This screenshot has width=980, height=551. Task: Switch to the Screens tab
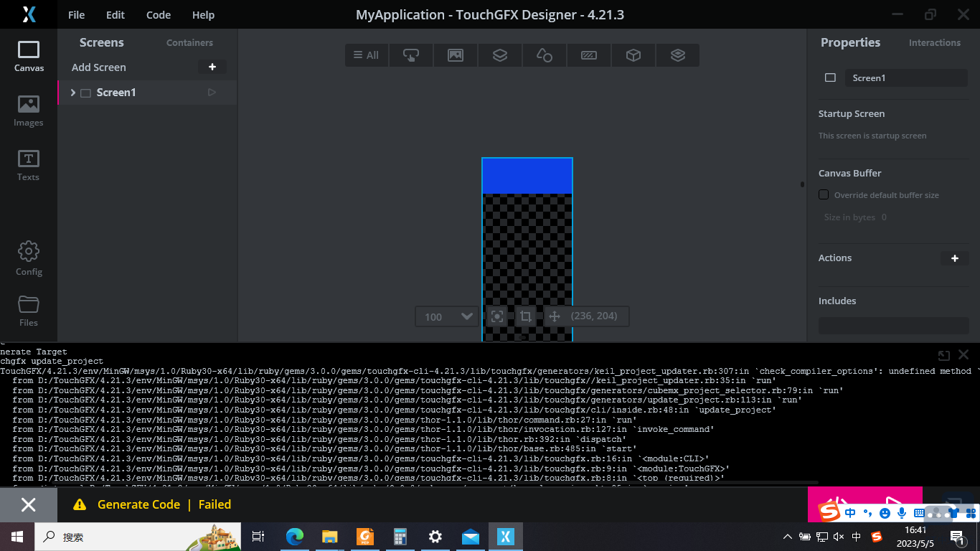(102, 42)
